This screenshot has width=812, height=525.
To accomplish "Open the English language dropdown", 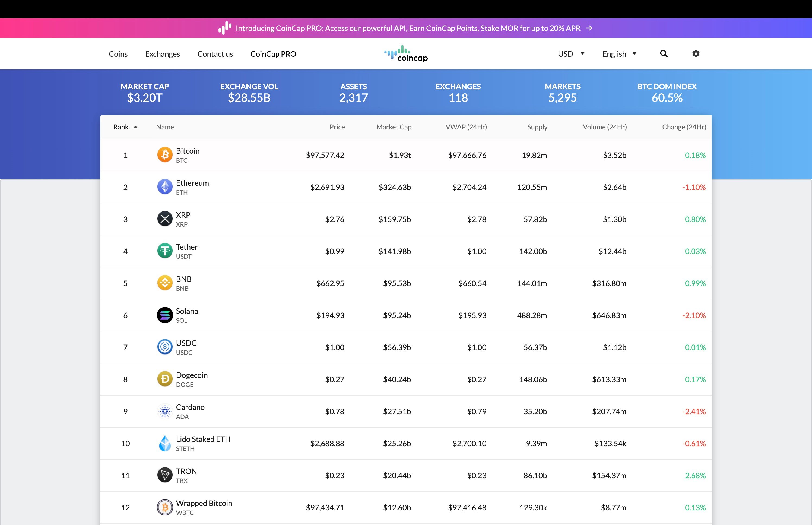I will 620,54.
